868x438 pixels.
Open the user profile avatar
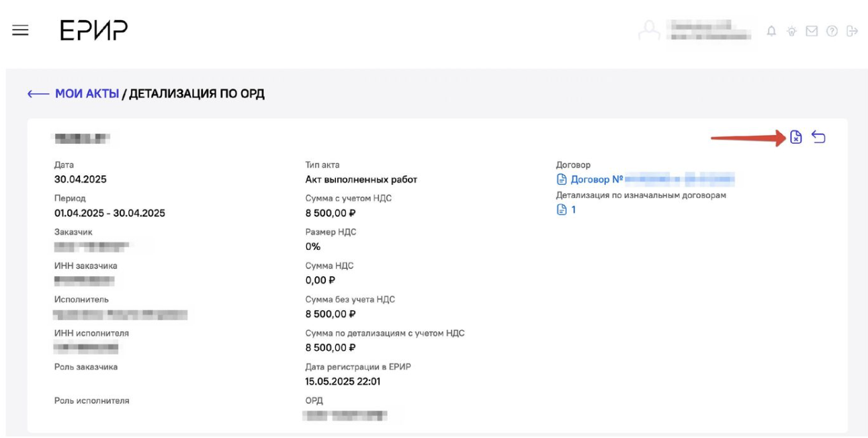(x=649, y=30)
